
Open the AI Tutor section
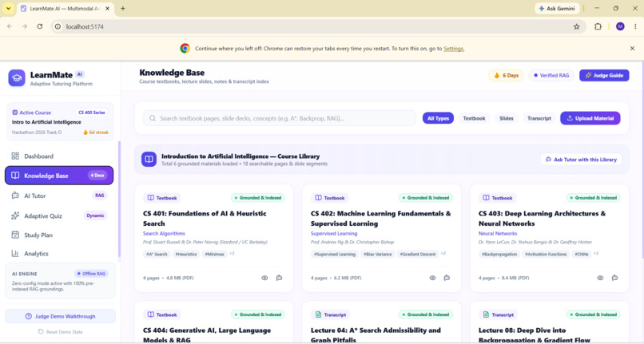click(59, 196)
